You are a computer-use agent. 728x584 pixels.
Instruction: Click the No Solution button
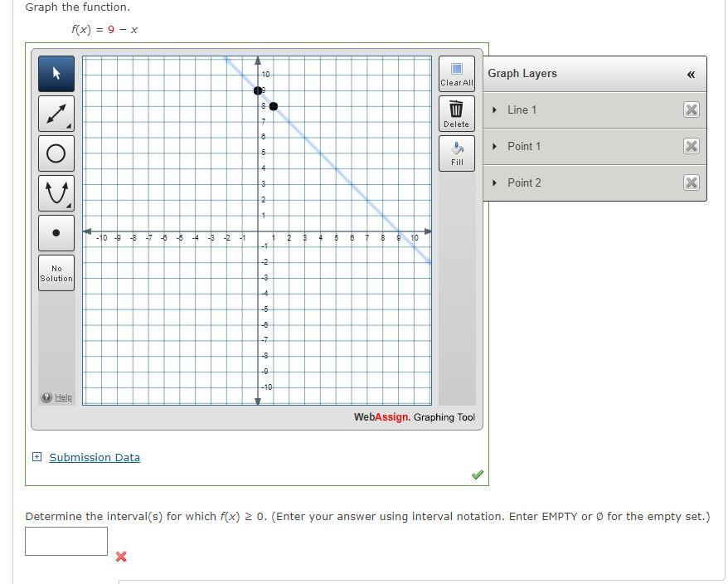(x=56, y=273)
